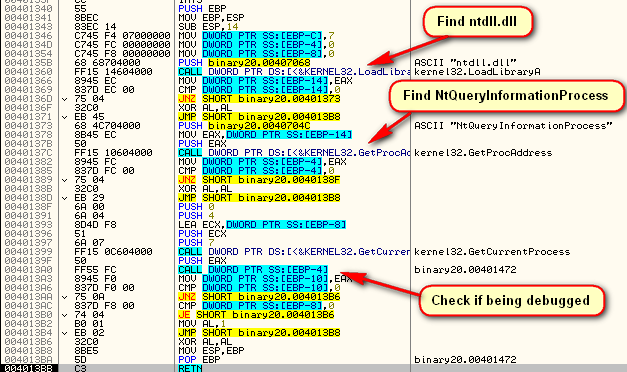Click the jump arrow marker beside 00401389
The height and width of the screenshot is (372, 627).
click(x=65, y=180)
